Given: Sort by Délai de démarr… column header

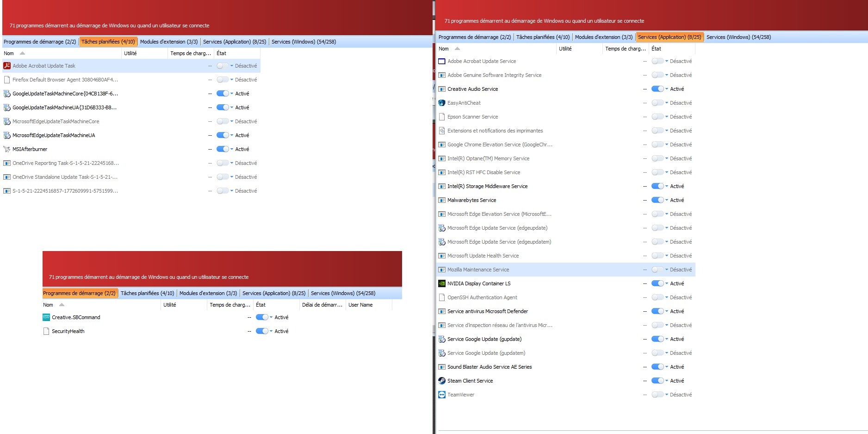Looking at the screenshot, I should (x=322, y=305).
